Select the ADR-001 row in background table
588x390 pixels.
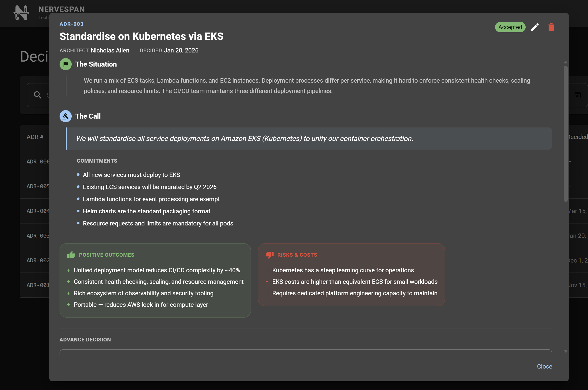pyautogui.click(x=38, y=285)
